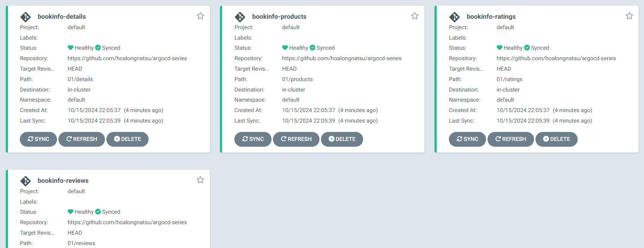Viewport: 644px width, 248px height.
Task: Click the git icon beside bookinfo-details
Action: click(26, 17)
